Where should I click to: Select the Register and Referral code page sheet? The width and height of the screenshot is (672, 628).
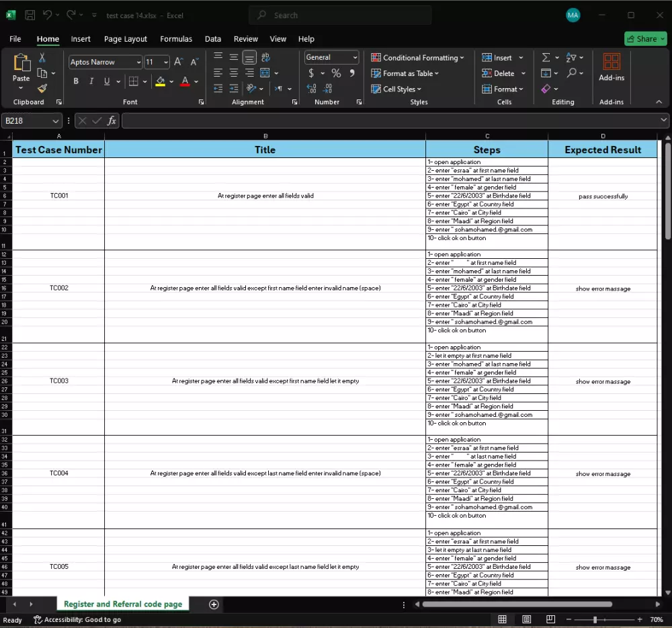(123, 604)
